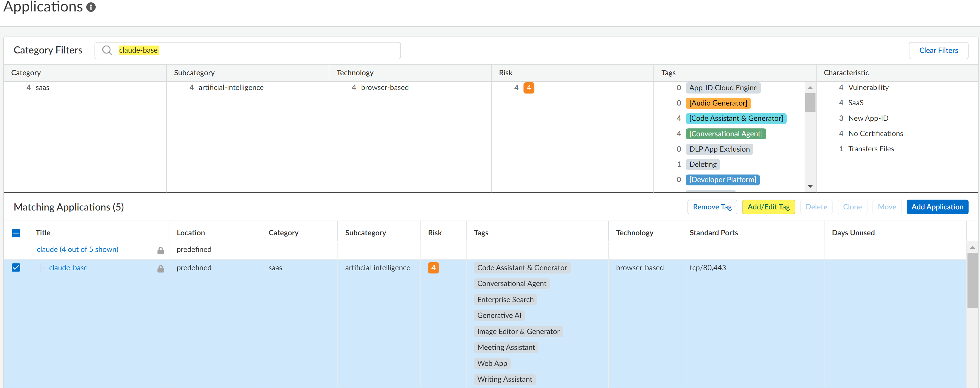The width and height of the screenshot is (980, 388).
Task: Select the Conversational Agent tag filter
Action: click(x=726, y=134)
